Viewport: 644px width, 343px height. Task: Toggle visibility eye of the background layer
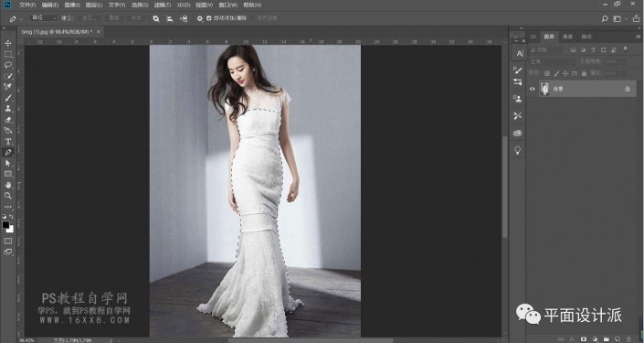(x=533, y=89)
